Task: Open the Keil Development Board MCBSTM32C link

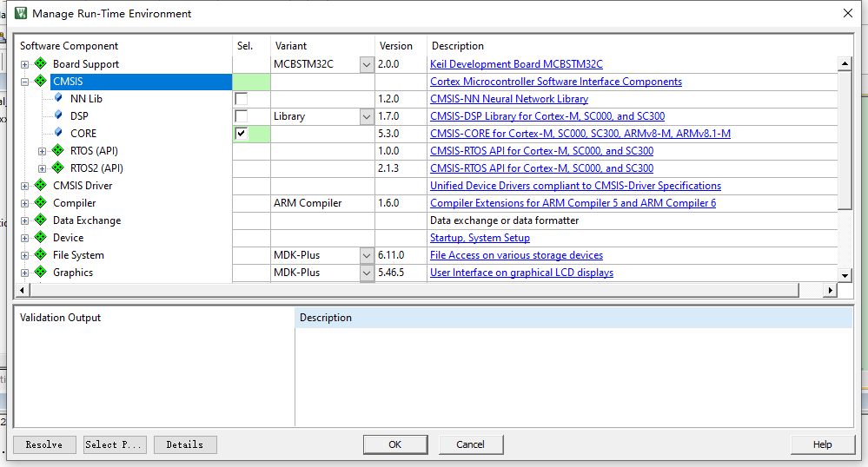Action: click(516, 64)
